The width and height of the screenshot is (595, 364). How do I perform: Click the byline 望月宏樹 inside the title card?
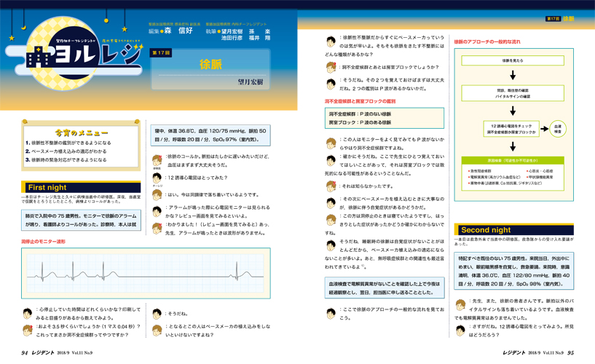click(251, 82)
